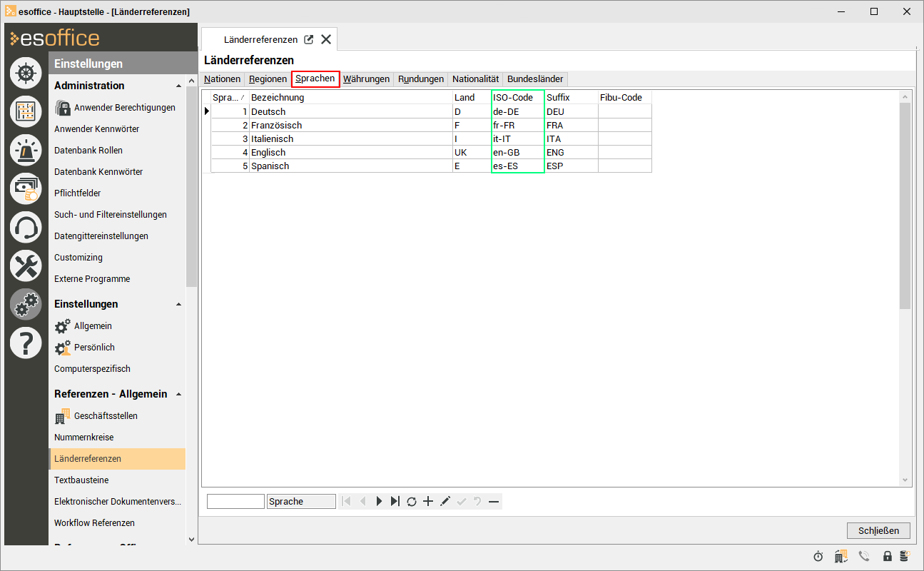
Task: Open Textbausteine in the sidebar
Action: (x=81, y=480)
